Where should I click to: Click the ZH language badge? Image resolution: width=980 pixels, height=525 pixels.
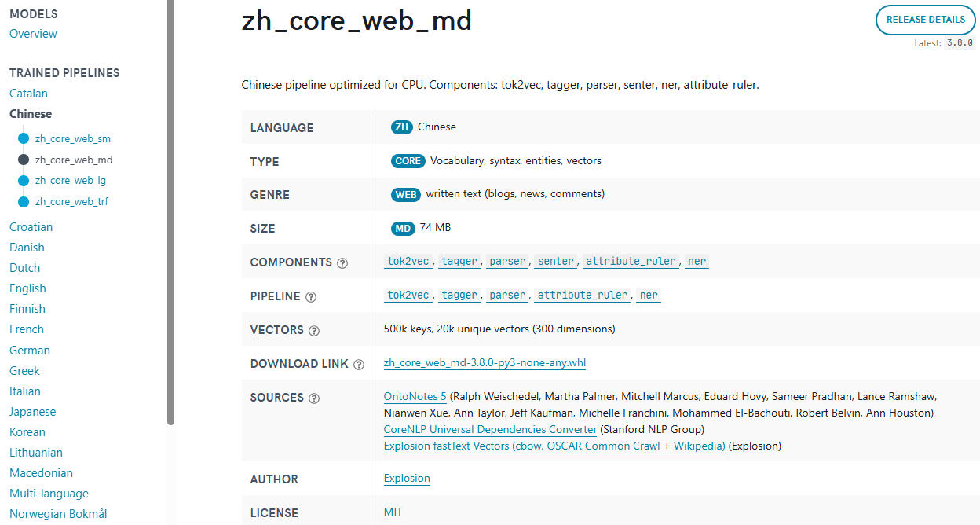pos(402,127)
